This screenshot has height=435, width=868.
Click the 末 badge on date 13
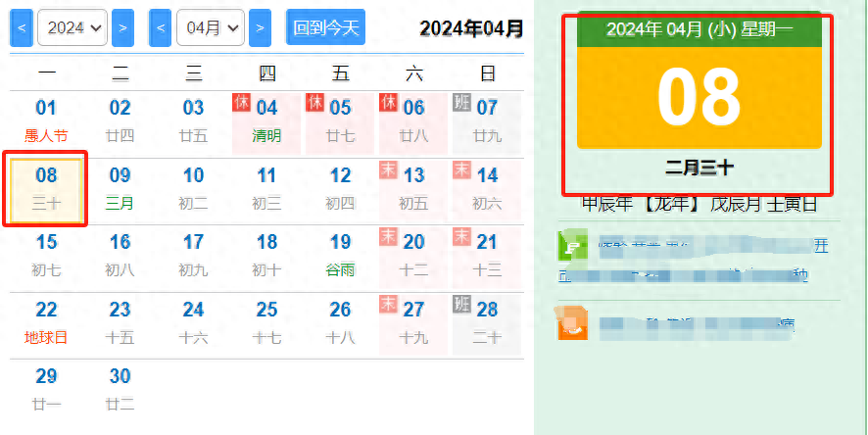tap(388, 169)
